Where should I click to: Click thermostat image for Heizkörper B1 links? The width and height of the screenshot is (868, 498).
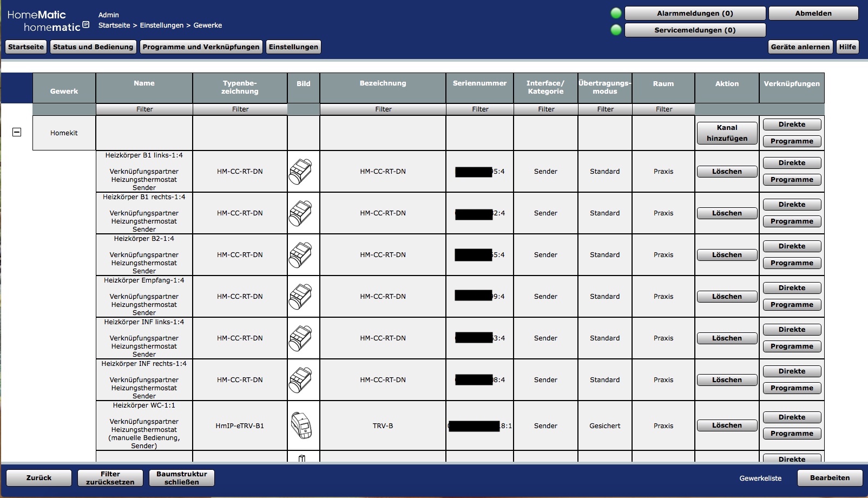[300, 172]
